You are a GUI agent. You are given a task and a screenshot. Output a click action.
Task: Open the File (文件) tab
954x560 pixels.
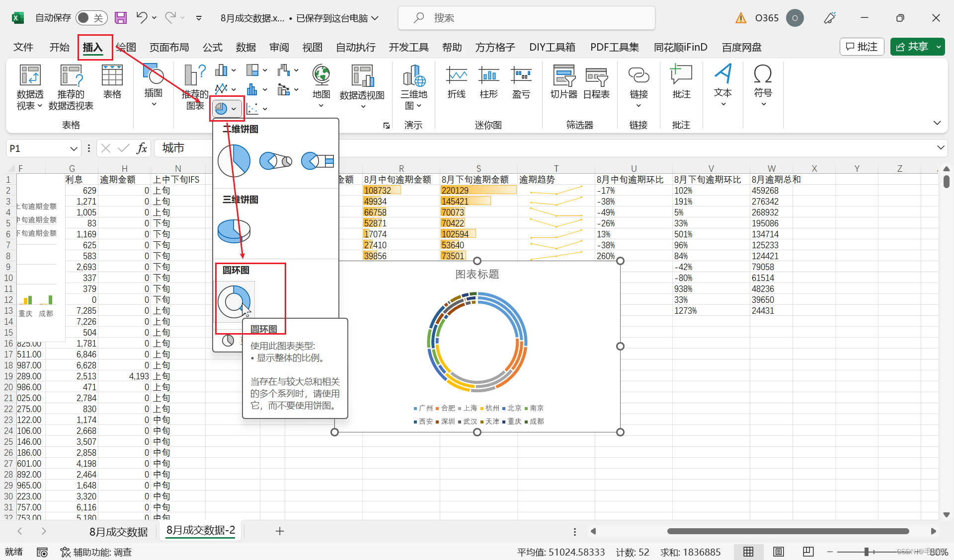click(x=23, y=47)
